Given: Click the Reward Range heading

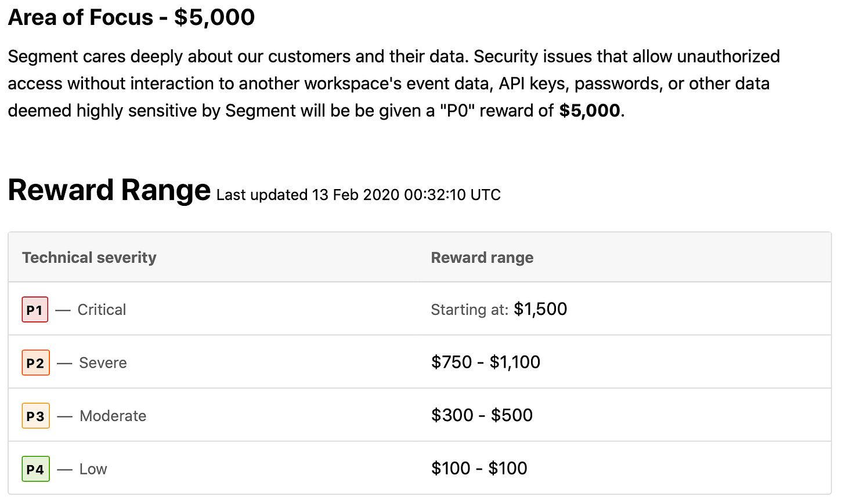Looking at the screenshot, I should [x=109, y=190].
